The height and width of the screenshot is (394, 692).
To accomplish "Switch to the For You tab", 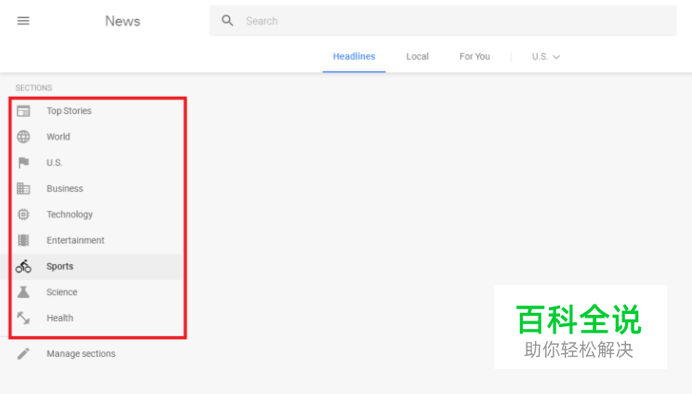I will (474, 56).
